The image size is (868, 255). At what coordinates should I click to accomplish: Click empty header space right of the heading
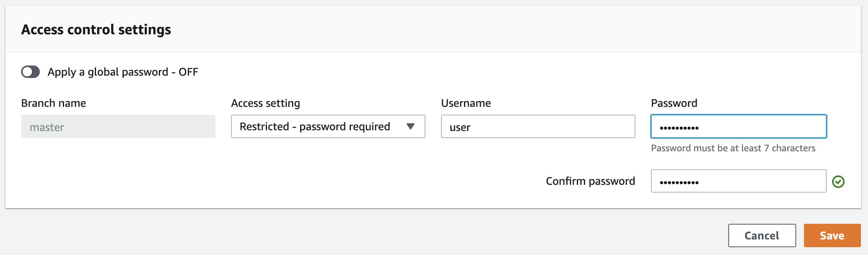[507, 30]
